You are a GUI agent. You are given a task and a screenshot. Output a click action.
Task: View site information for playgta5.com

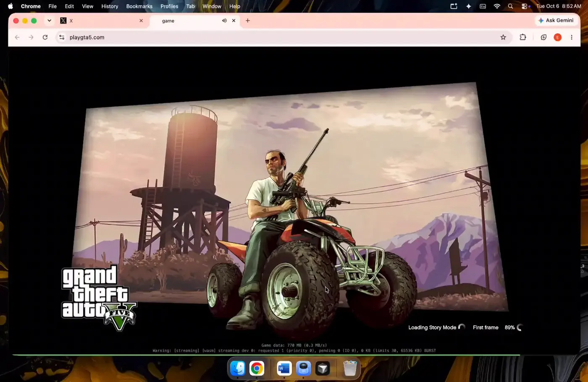[62, 37]
